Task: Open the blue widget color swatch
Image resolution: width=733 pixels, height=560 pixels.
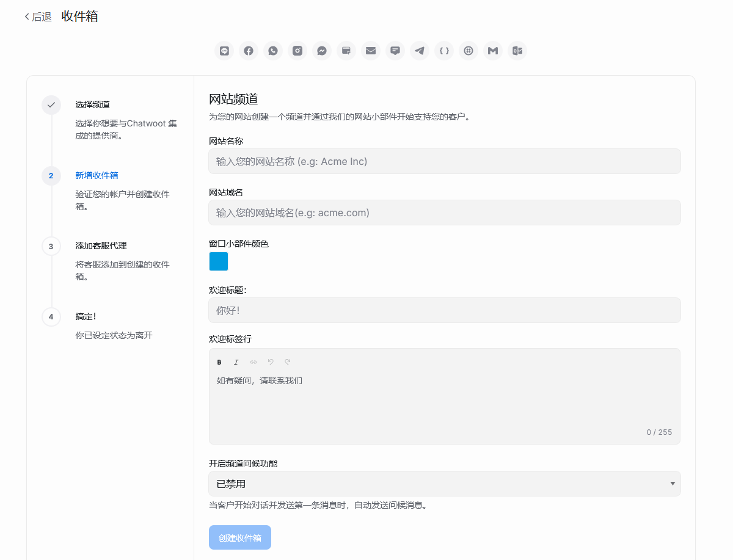Action: pyautogui.click(x=219, y=261)
